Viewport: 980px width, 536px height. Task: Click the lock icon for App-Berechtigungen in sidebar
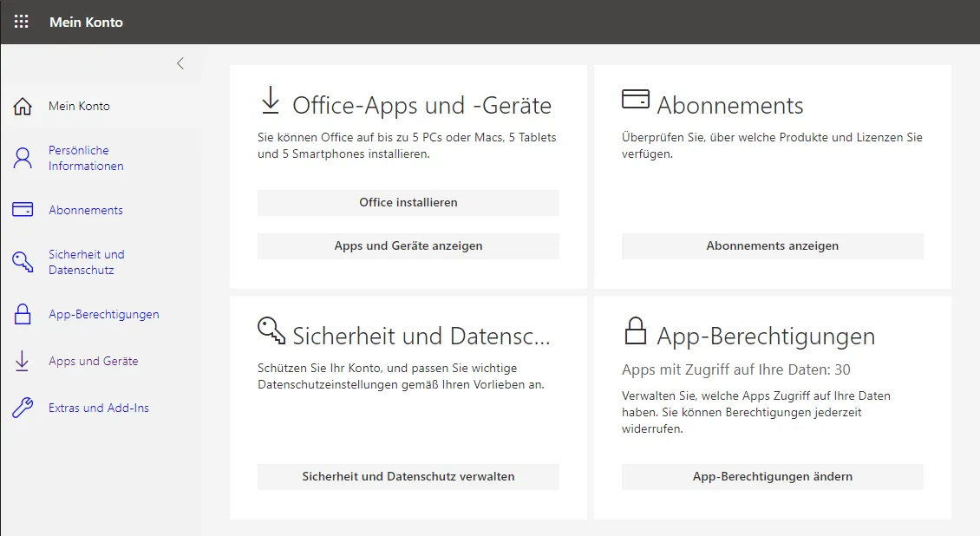pyautogui.click(x=23, y=314)
